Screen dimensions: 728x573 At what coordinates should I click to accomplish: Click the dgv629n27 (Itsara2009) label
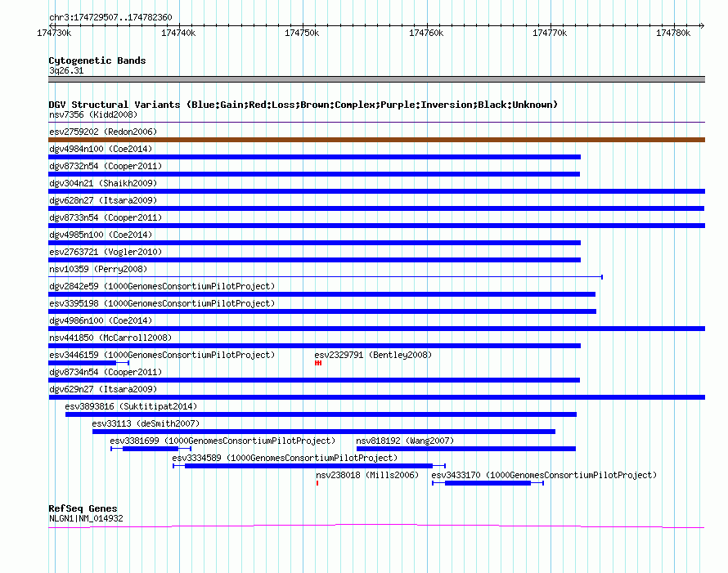point(103,389)
